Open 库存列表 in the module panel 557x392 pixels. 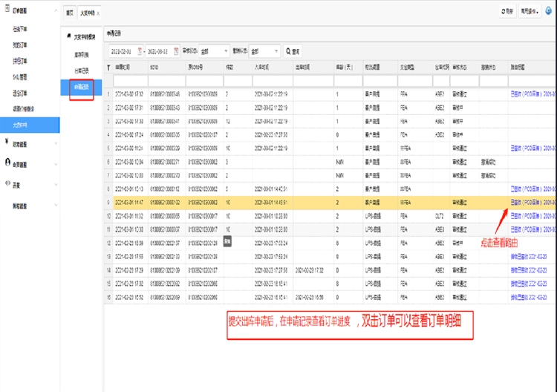click(x=82, y=55)
